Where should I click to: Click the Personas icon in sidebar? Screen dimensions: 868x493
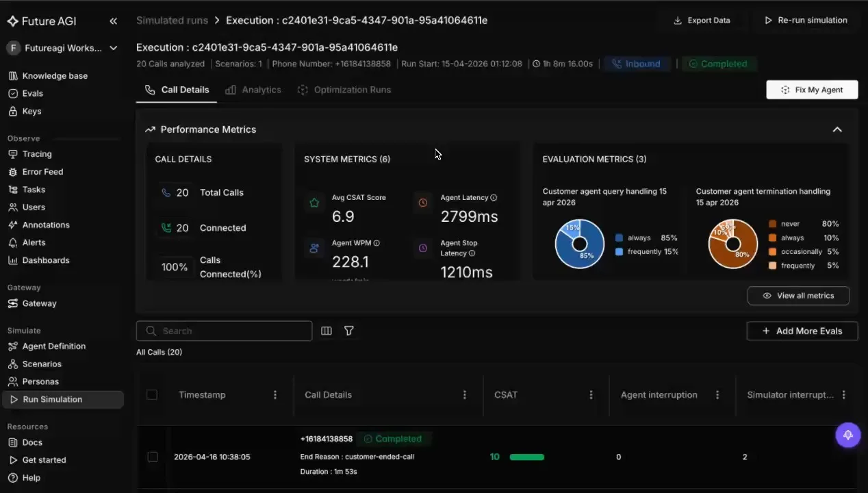coord(12,382)
